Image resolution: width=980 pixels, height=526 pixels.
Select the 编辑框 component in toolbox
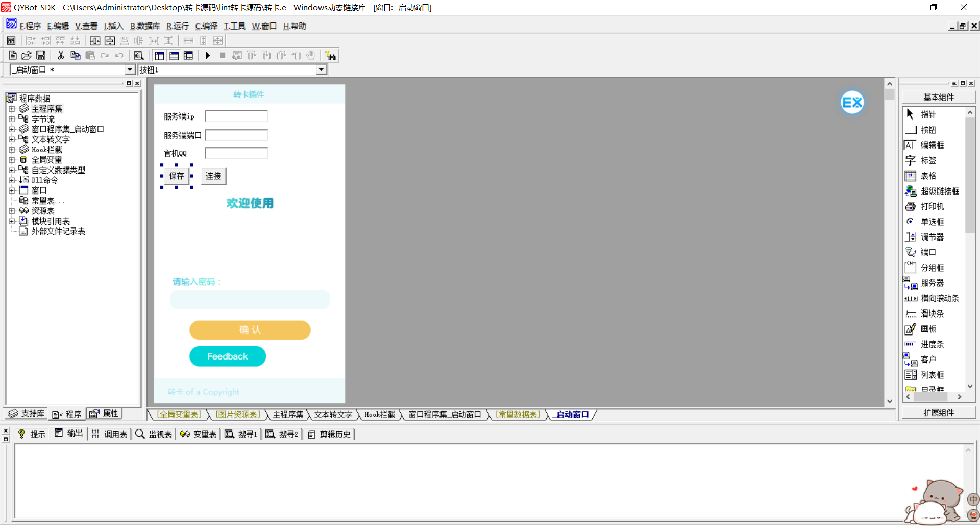[932, 146]
